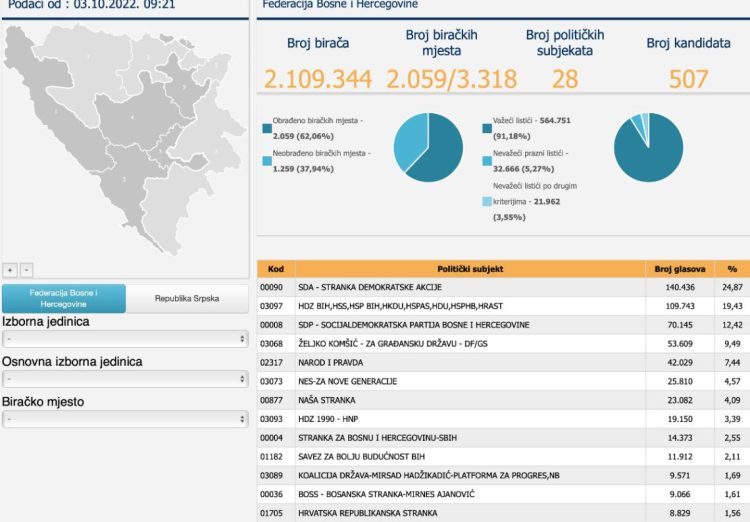The width and height of the screenshot is (750, 522).
Task: Click the Nevažeći prazni listići legend square
Action: [x=486, y=160]
